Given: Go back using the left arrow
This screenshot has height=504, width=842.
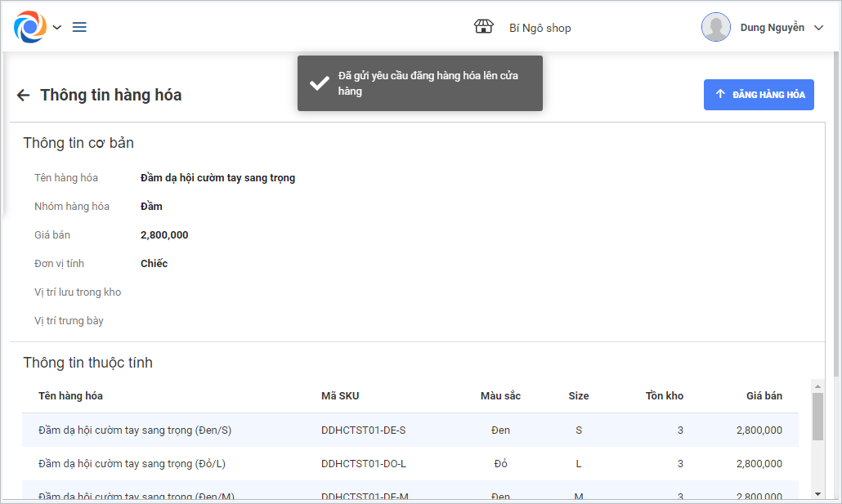Looking at the screenshot, I should coord(23,96).
